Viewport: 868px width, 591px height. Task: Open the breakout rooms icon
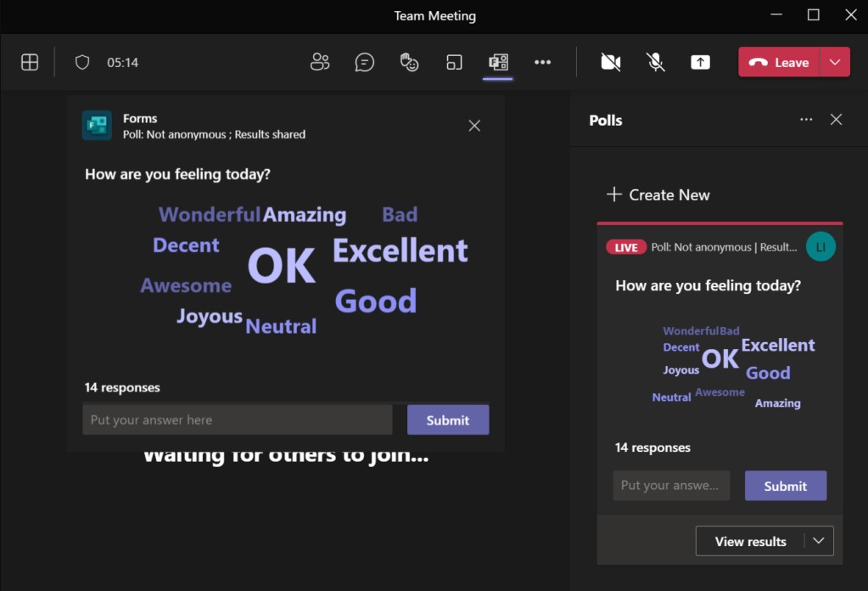(x=455, y=62)
